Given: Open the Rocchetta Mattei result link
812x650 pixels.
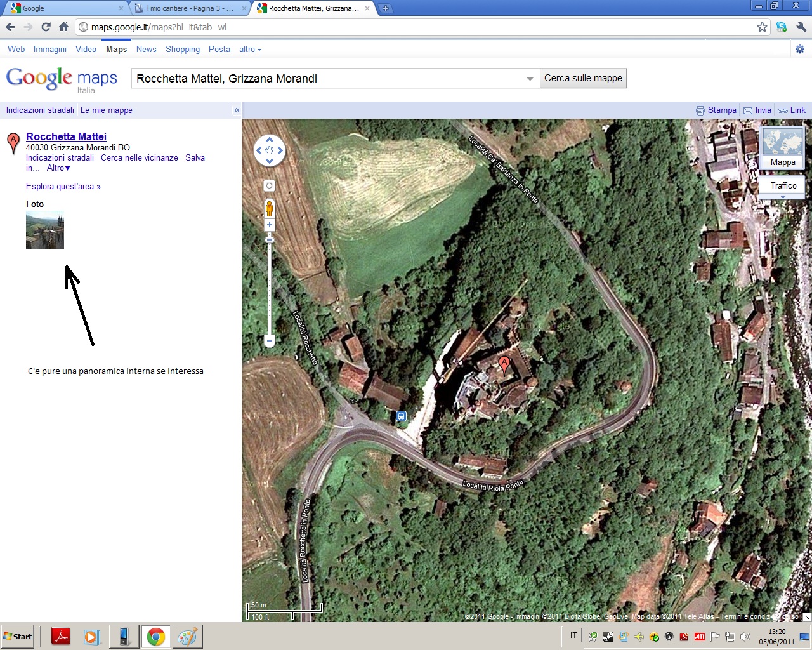Looking at the screenshot, I should (66, 136).
